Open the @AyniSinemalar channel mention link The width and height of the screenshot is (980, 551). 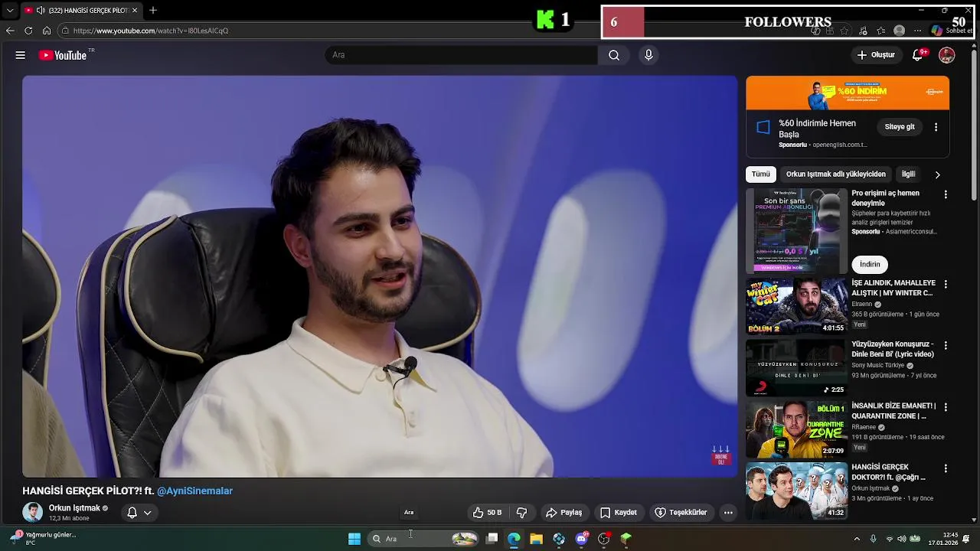194,491
